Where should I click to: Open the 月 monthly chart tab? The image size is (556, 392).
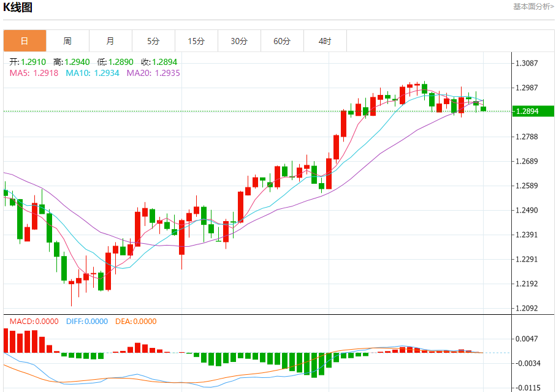(110, 41)
